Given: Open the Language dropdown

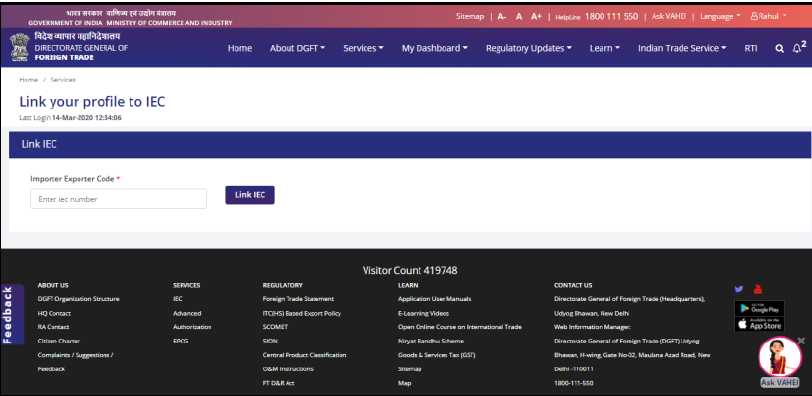Looking at the screenshot, I should tap(720, 17).
